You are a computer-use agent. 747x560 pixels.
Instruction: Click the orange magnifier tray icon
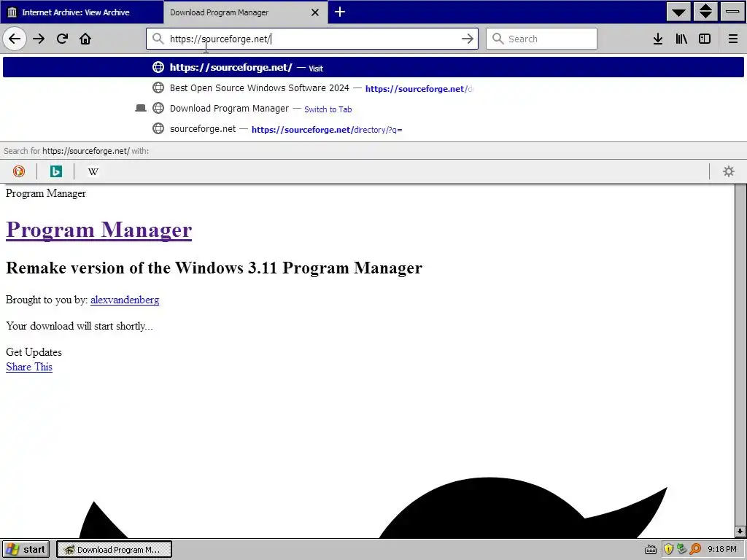pos(695,550)
